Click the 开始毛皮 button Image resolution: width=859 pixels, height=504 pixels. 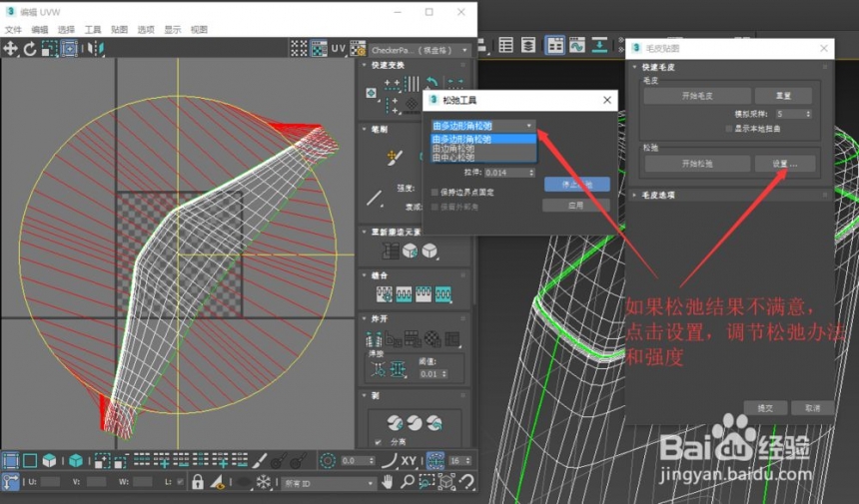coord(697,96)
